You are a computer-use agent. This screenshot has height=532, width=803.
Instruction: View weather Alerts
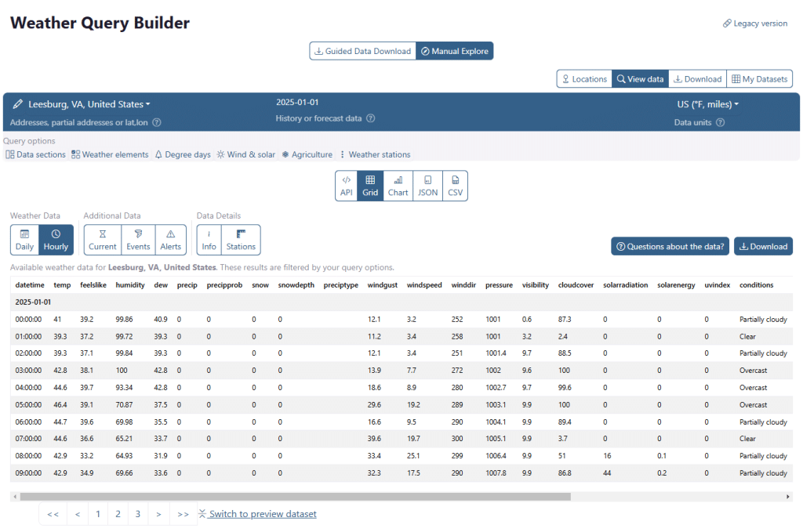click(x=170, y=240)
